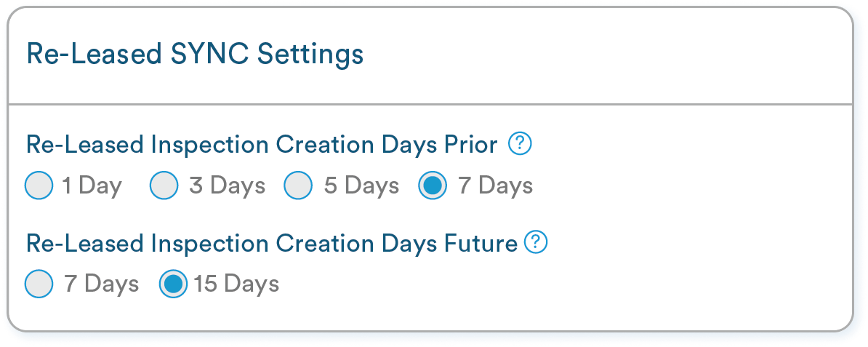The height and width of the screenshot is (347, 868).
Task: Click the "5 Days" option label text
Action: click(x=361, y=186)
